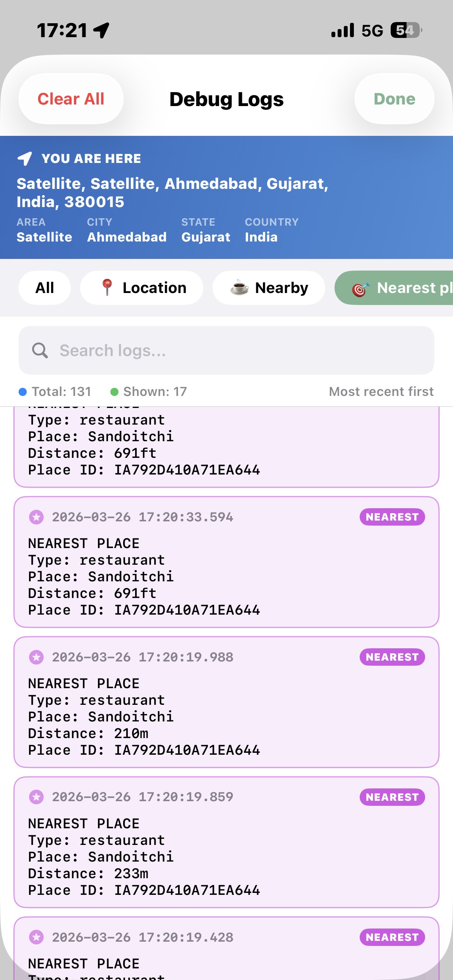Screen dimensions: 453x980
Task: Tap the star icon on the 17:20:19.988 log
Action: tap(36, 657)
